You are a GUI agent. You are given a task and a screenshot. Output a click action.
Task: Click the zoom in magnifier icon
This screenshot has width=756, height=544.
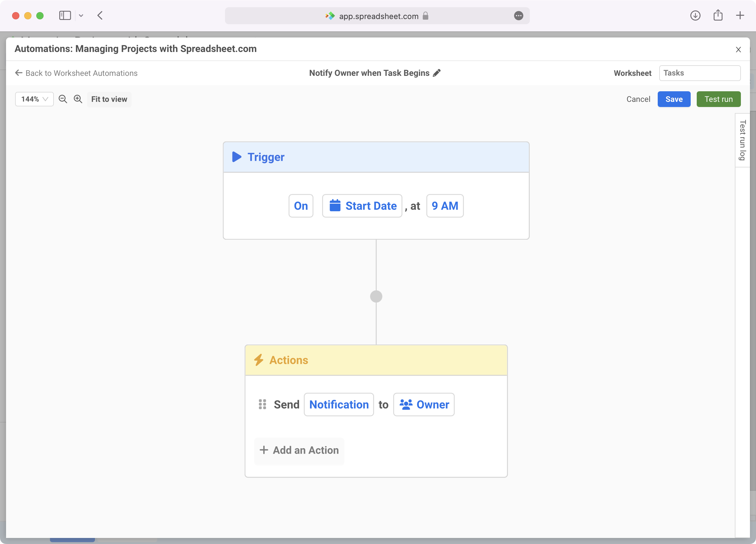(78, 99)
